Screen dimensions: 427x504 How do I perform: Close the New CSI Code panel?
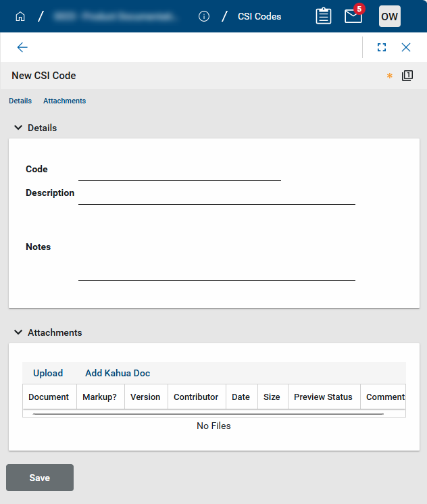[x=406, y=47]
